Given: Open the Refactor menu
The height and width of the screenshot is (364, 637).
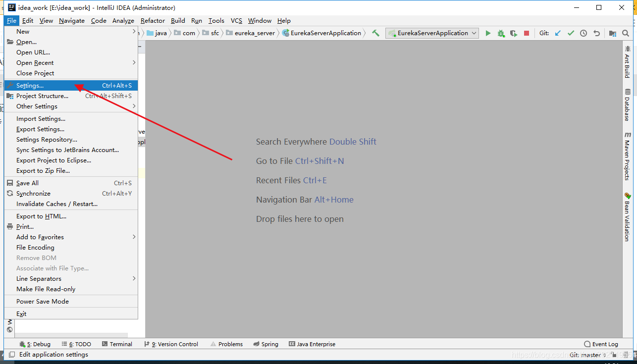Looking at the screenshot, I should coord(153,20).
